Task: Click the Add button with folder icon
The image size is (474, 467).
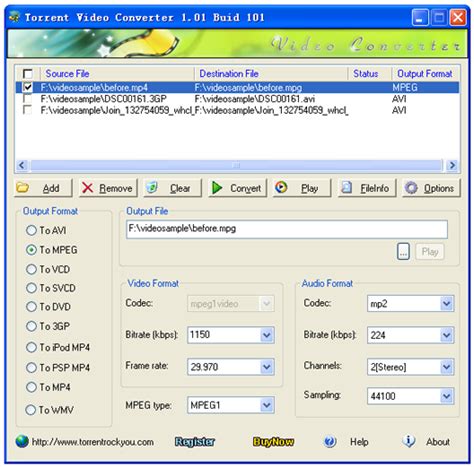Action: coord(43,188)
